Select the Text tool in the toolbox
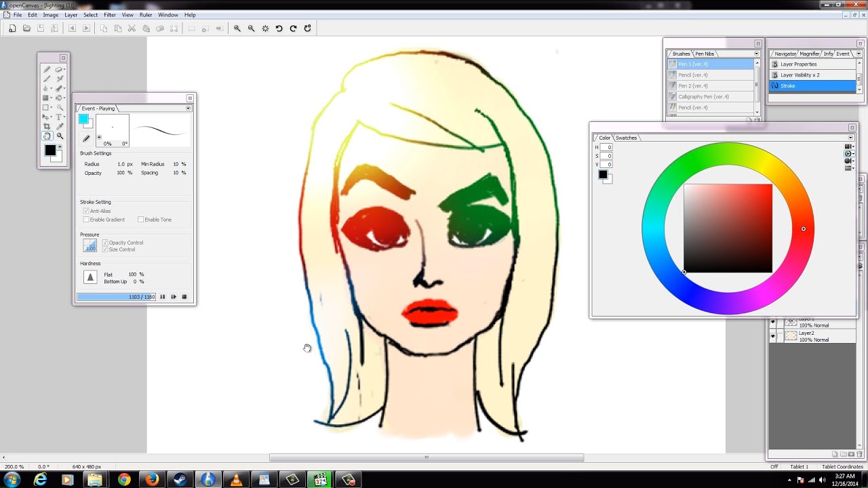This screenshot has width=868, height=488. pyautogui.click(x=58, y=117)
